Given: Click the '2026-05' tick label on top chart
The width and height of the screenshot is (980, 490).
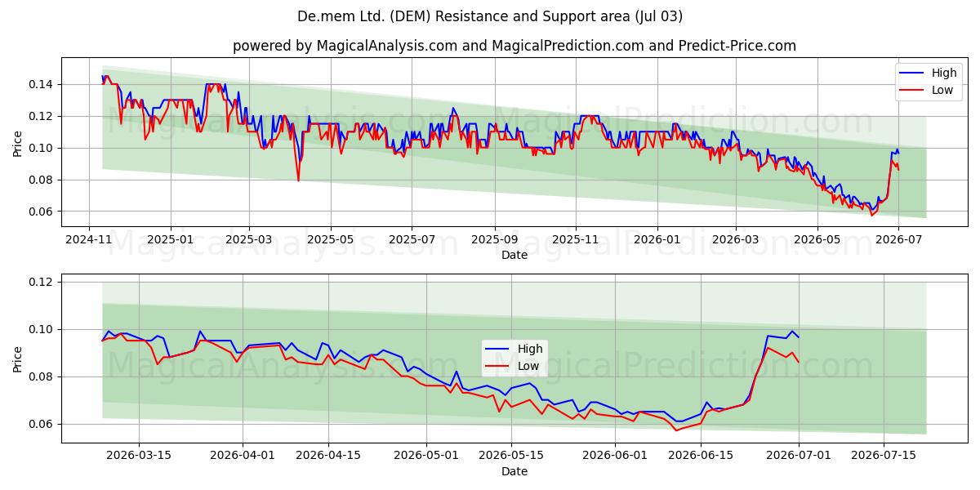Looking at the screenshot, I should point(817,239).
